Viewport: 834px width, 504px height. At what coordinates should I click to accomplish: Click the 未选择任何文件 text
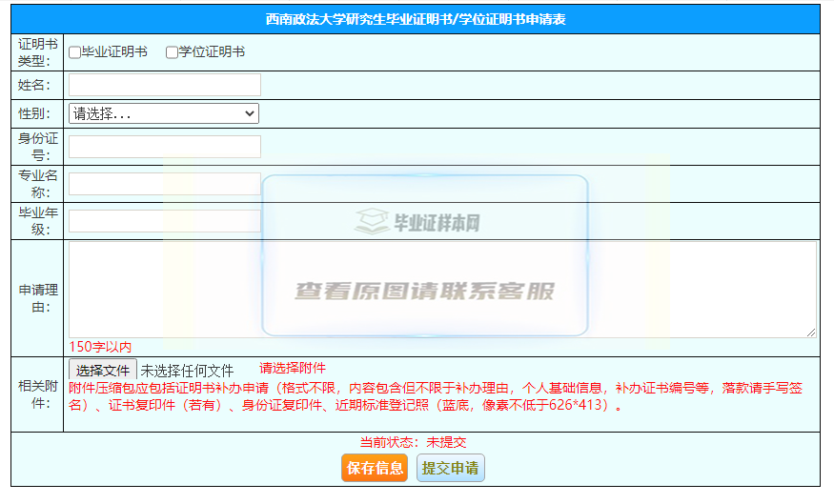coord(187,370)
